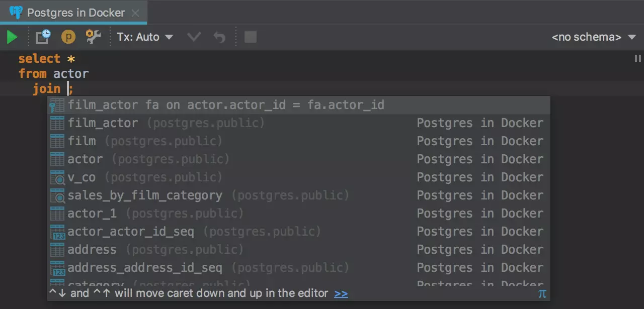Expand the <no schema> selector

point(593,37)
